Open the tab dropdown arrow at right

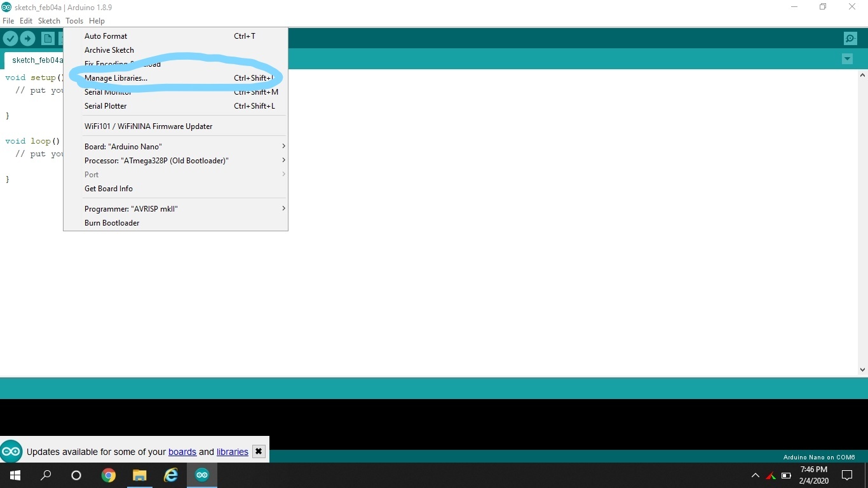tap(847, 58)
